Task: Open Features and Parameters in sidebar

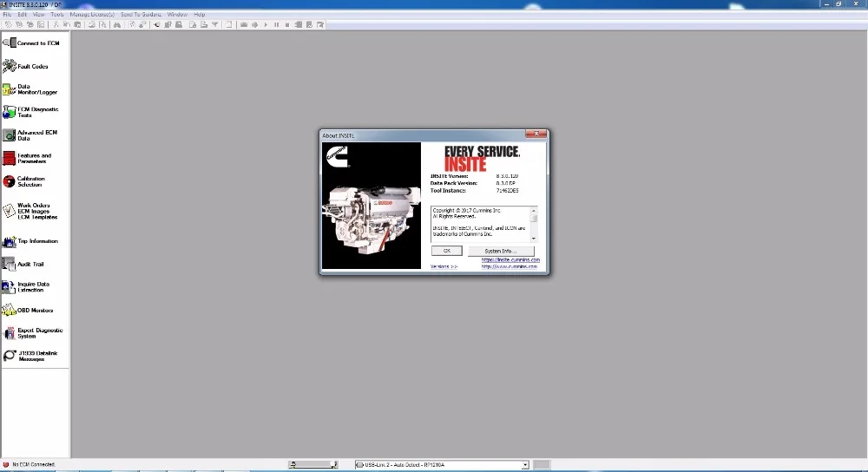Action: 27,158
